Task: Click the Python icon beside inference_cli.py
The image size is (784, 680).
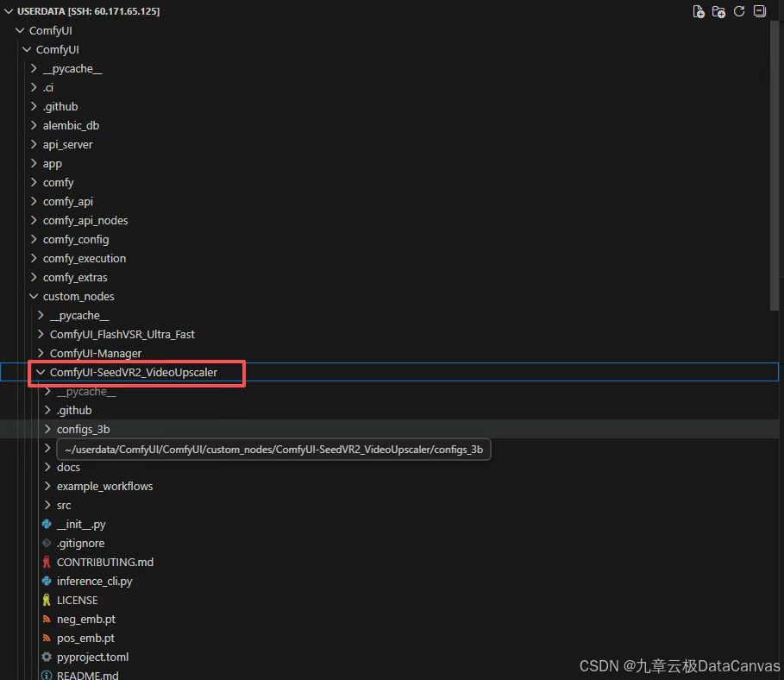Action: coord(47,581)
